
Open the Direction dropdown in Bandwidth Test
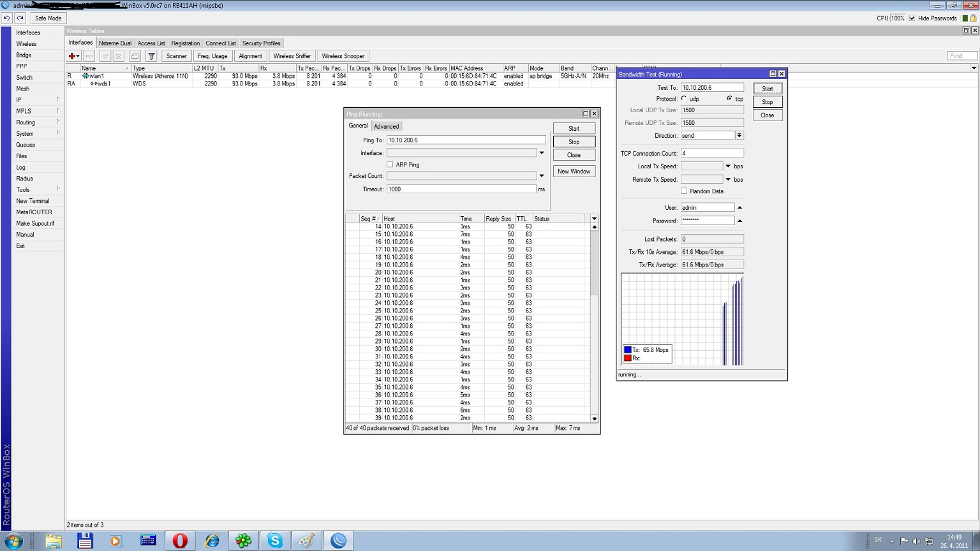coord(739,135)
